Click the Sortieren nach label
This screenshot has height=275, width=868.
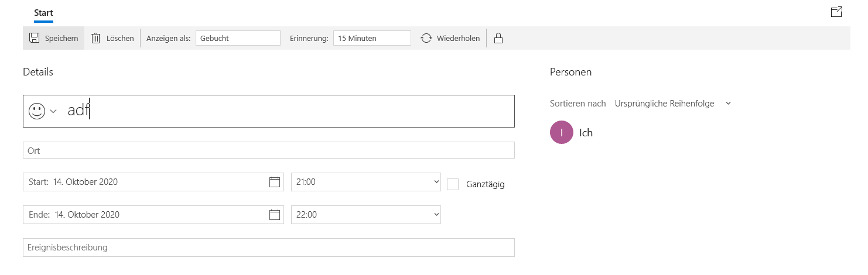pyautogui.click(x=578, y=104)
